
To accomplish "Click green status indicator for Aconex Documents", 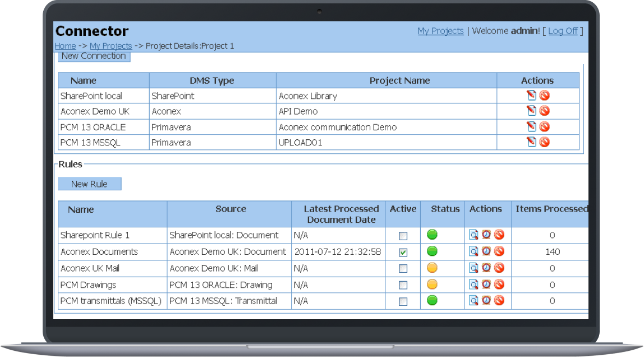I will coord(432,251).
